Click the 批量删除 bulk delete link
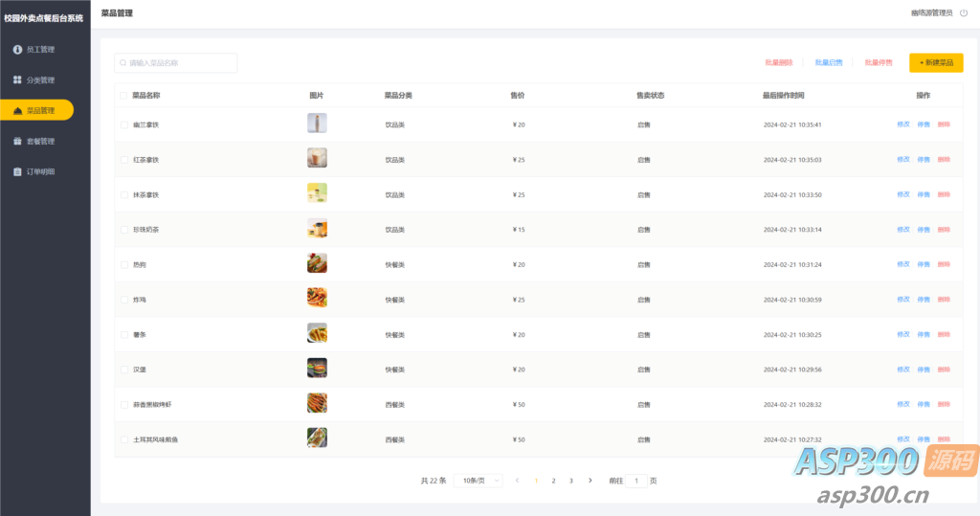The width and height of the screenshot is (980, 516). (778, 63)
